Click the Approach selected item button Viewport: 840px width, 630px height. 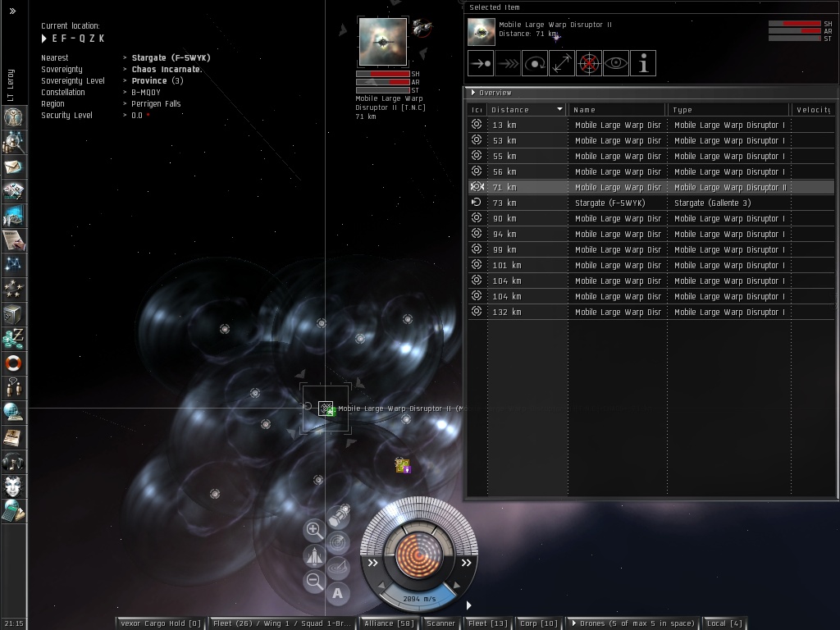pyautogui.click(x=481, y=64)
